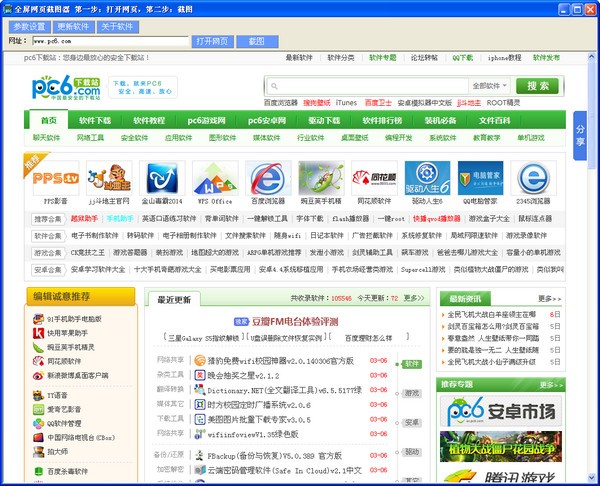This screenshot has width=600, height=486.
Task: Click the 截图 screenshot button
Action: pos(257,41)
